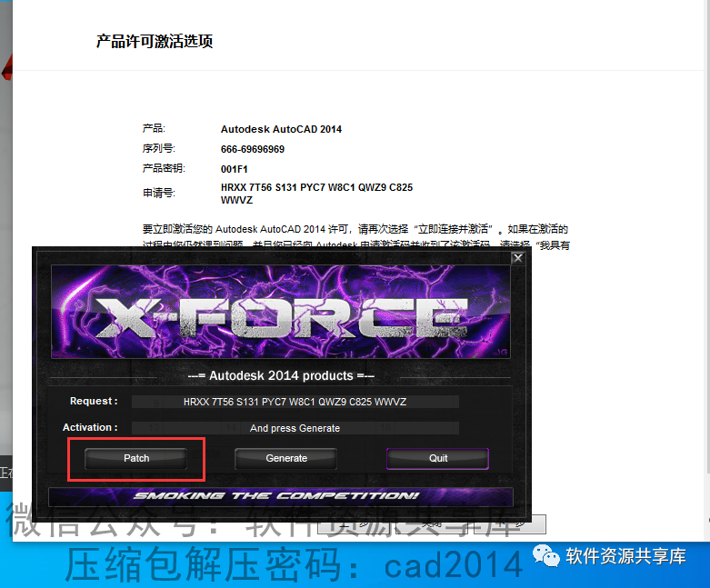Click the Activation code input field
Viewport: 710px width, 588px height.
[295, 428]
